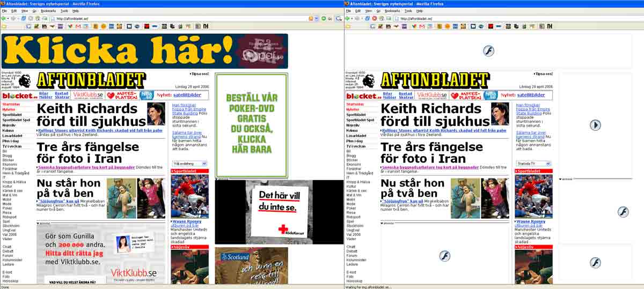The image size is (644, 289).
Task: Open the Keith Richards headline in left window
Action: (90, 114)
